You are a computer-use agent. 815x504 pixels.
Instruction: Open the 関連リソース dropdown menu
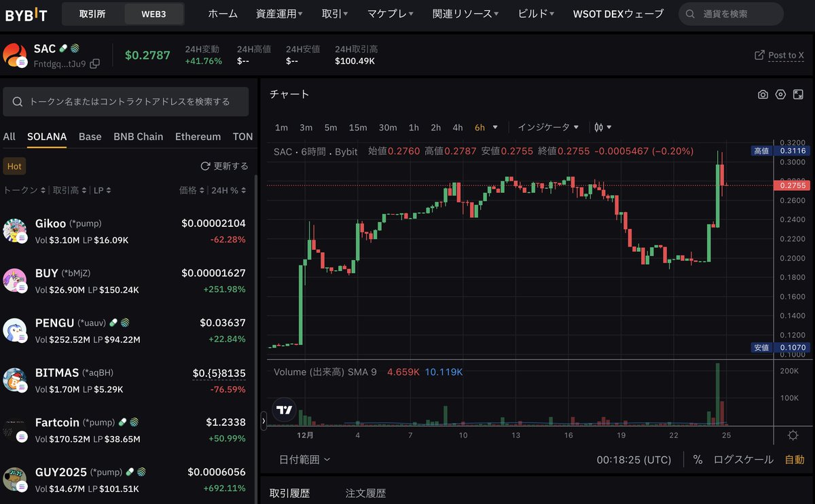tap(465, 14)
